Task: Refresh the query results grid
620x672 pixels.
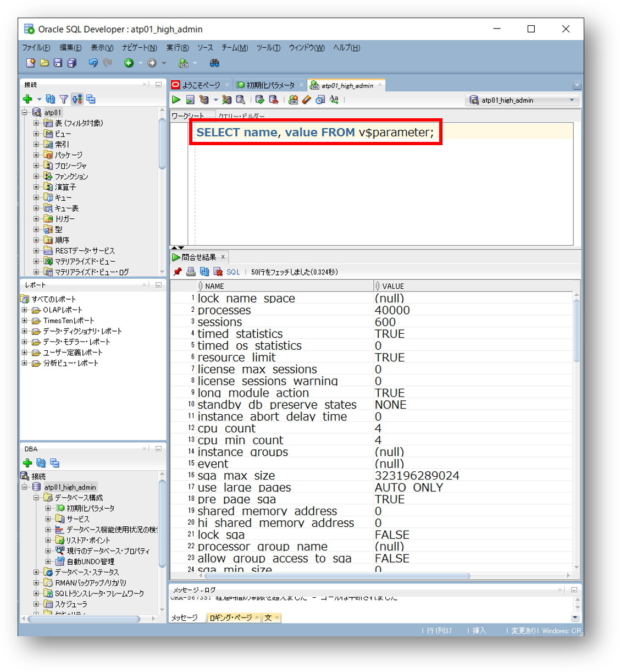Action: tap(204, 272)
